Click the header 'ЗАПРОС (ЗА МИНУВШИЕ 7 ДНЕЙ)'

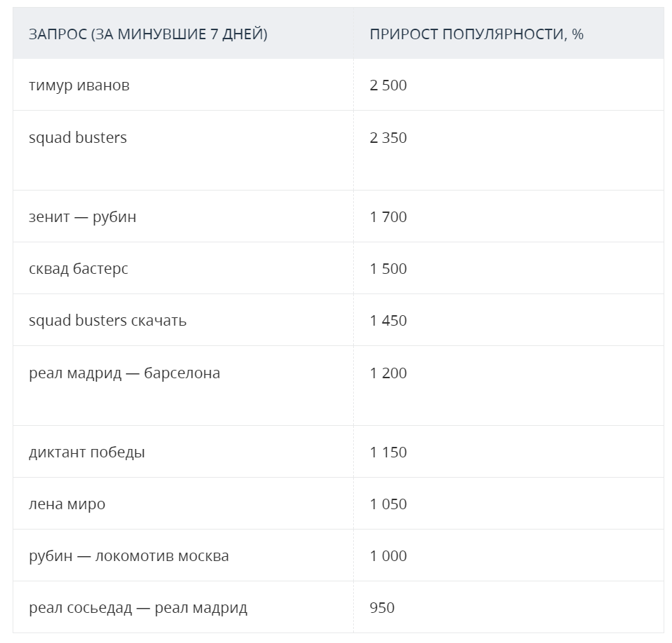point(148,34)
